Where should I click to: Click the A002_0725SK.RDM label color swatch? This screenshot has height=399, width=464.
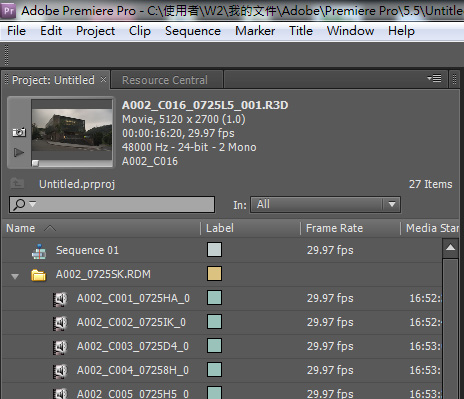click(214, 274)
